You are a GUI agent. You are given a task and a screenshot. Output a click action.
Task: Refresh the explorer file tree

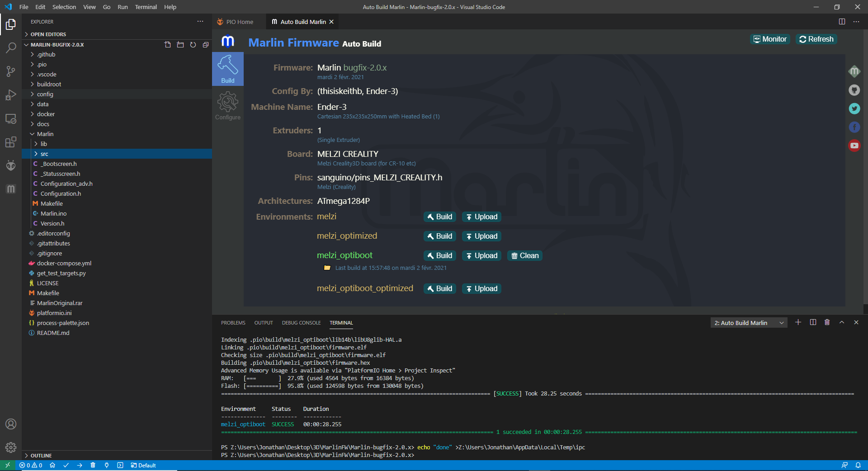pos(193,45)
